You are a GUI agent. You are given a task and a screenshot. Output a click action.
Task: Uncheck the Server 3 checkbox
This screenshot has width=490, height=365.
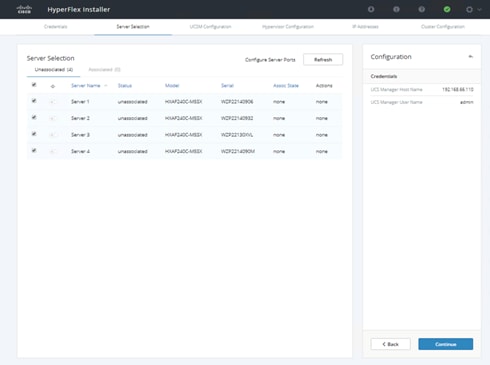(34, 134)
